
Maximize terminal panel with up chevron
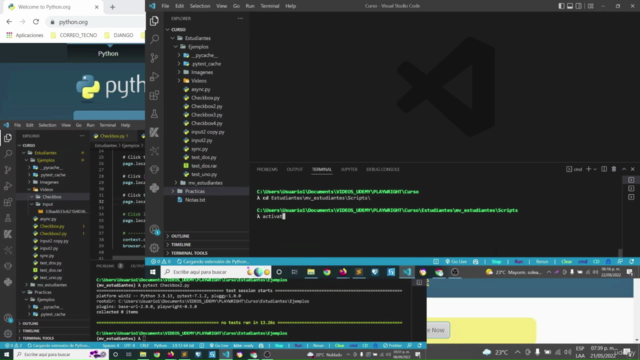624,169
